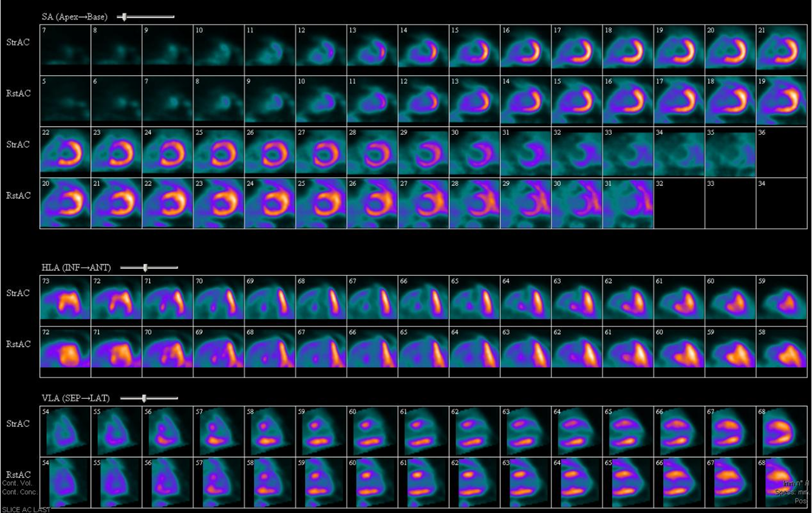Select short-axis rest slice 19 image
The width and height of the screenshot is (812, 513).
782,101
